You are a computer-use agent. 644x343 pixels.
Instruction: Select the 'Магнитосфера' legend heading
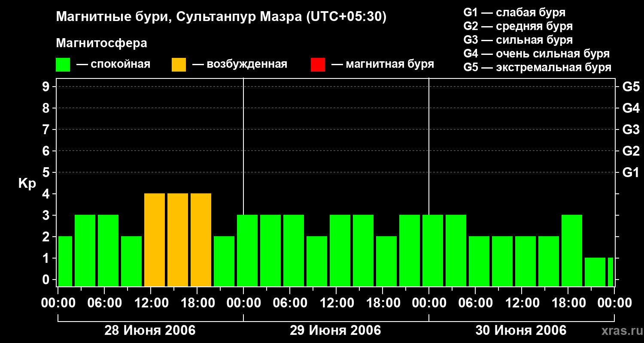tap(102, 43)
